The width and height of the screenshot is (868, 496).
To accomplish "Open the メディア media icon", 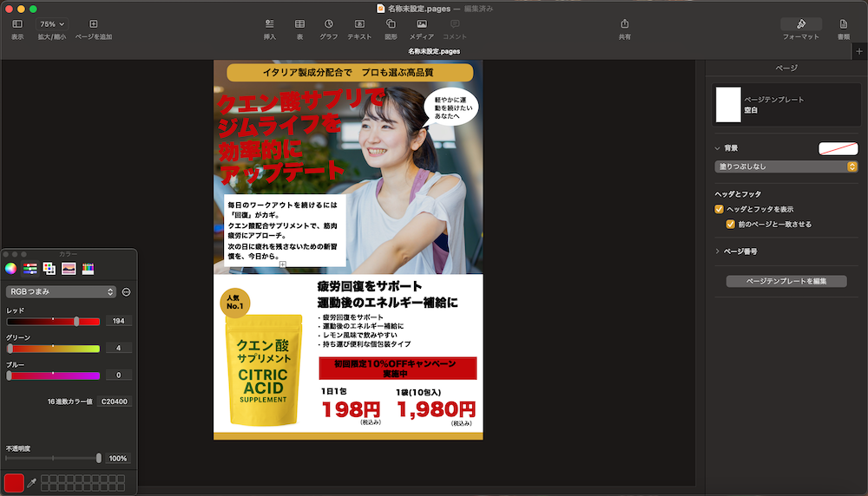I will coord(422,24).
